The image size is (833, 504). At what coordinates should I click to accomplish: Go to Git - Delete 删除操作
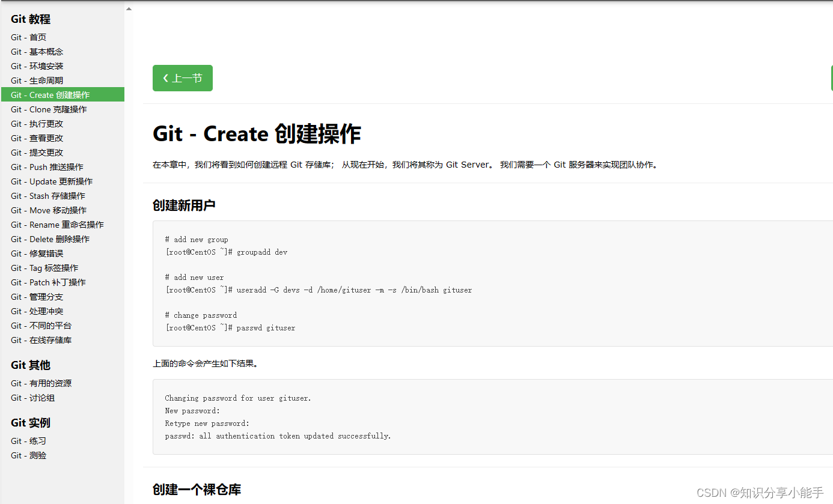[x=50, y=239]
